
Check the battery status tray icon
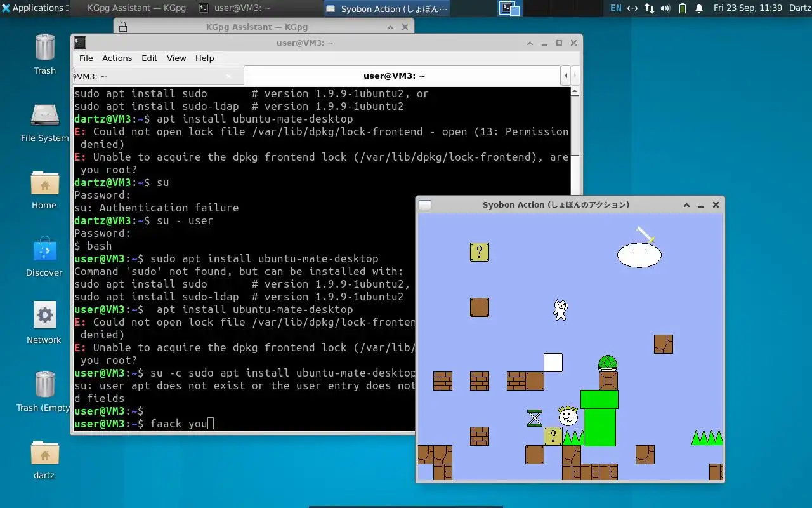point(683,8)
